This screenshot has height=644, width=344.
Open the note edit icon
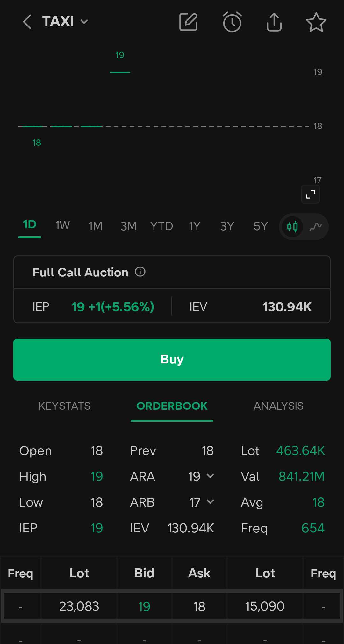click(x=188, y=22)
